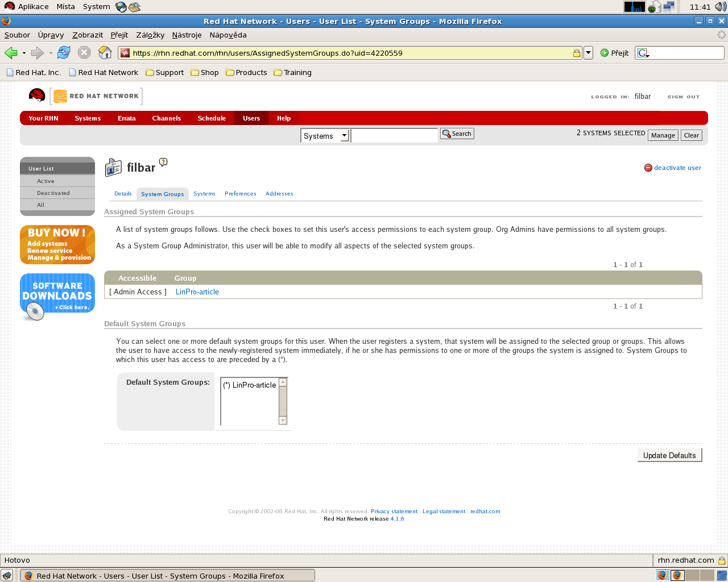Click the scroll-up arrow in groups listbox
Viewport: 728px width, 582px height.
pos(283,382)
